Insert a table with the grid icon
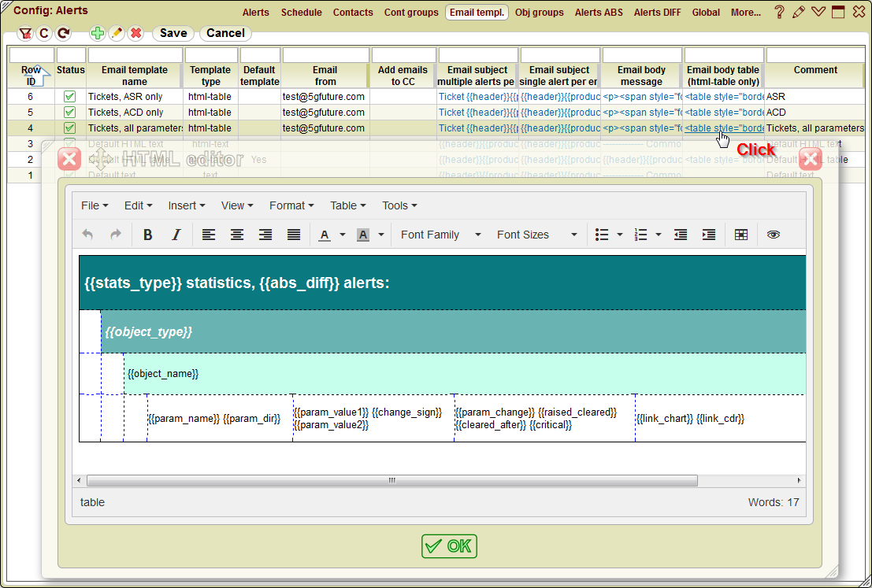The image size is (872, 588). pos(740,234)
